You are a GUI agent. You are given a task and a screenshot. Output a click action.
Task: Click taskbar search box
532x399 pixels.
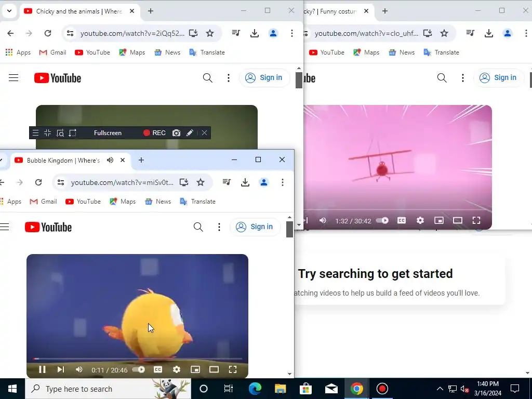[108, 389]
